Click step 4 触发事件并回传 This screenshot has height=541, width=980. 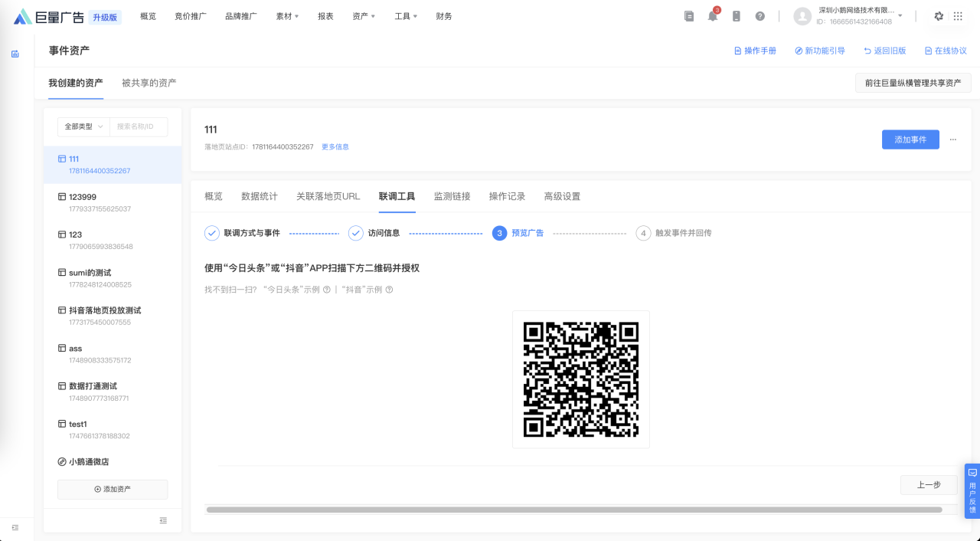click(x=674, y=233)
